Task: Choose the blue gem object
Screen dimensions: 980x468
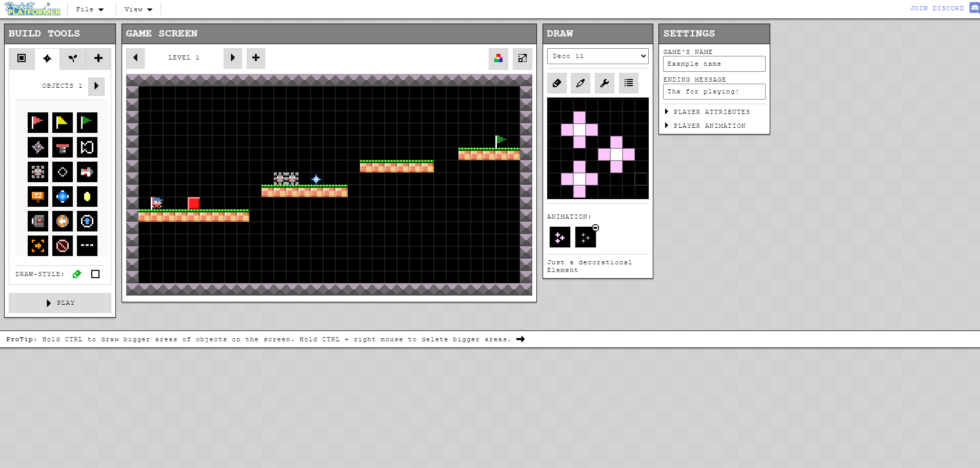Action: click(x=63, y=197)
